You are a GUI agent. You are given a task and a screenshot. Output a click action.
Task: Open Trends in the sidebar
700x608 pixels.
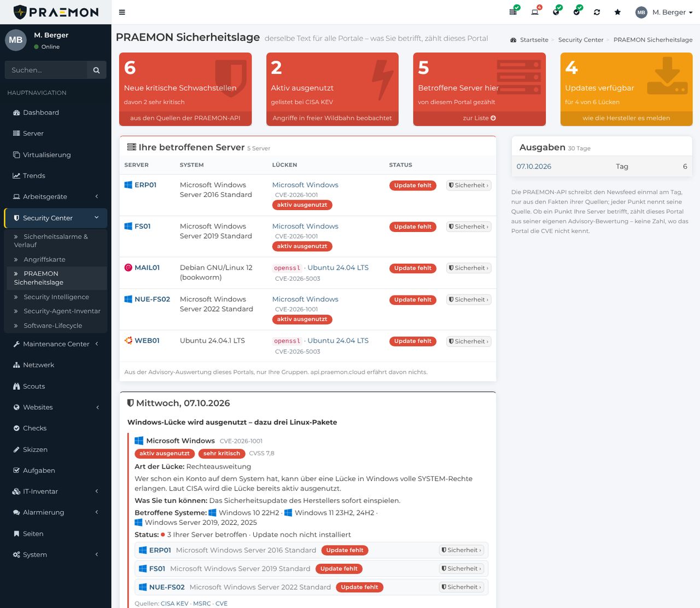55,176
